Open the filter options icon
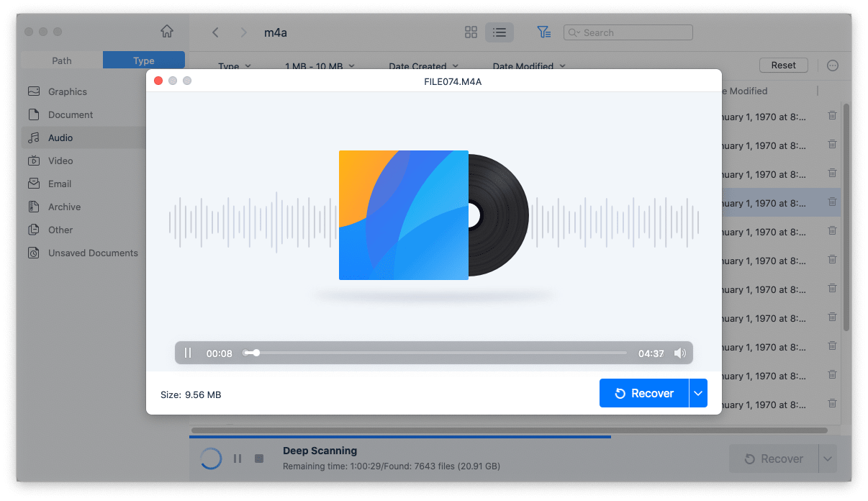The height and width of the screenshot is (501, 868). coord(544,32)
